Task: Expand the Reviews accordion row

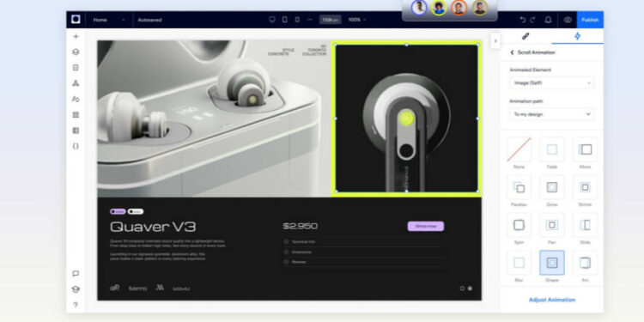Action: [364, 262]
